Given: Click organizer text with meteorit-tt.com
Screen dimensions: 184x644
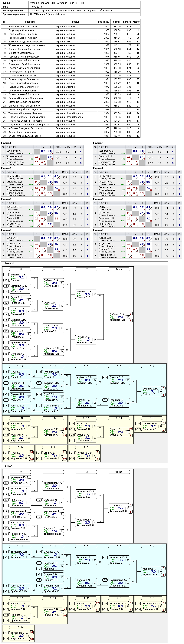Looking at the screenshot, I should click(x=47, y=14).
